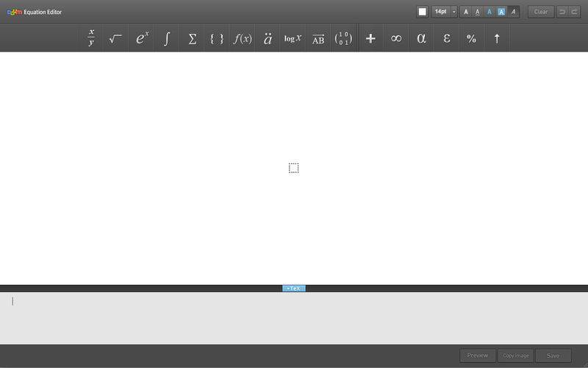The height and width of the screenshot is (368, 588).
Task: Open the f(x) function templates
Action: [243, 38]
